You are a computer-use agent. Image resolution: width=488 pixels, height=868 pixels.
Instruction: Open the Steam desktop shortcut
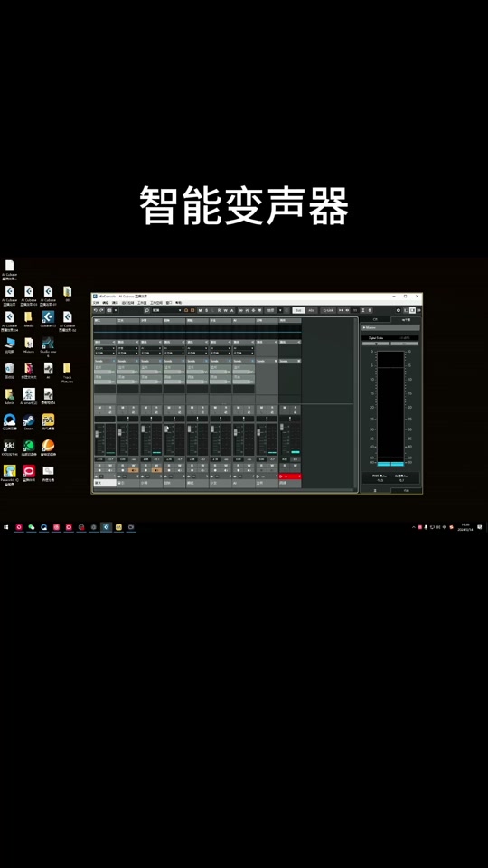tap(29, 422)
